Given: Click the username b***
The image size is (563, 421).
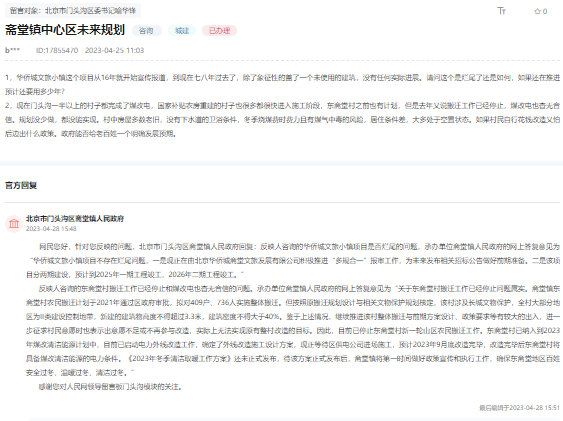Looking at the screenshot, I should [x=13, y=50].
